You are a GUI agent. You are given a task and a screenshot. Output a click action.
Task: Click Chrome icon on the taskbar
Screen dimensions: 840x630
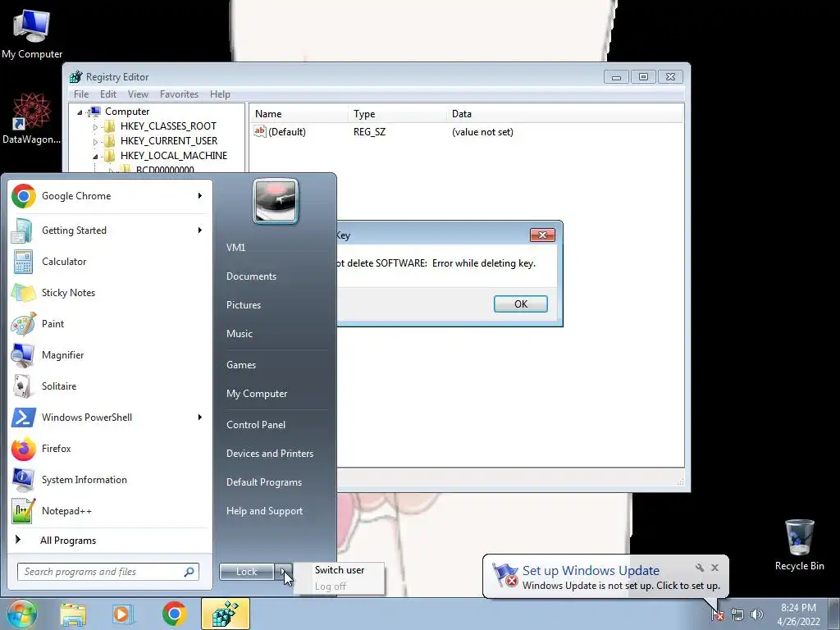pyautogui.click(x=174, y=614)
